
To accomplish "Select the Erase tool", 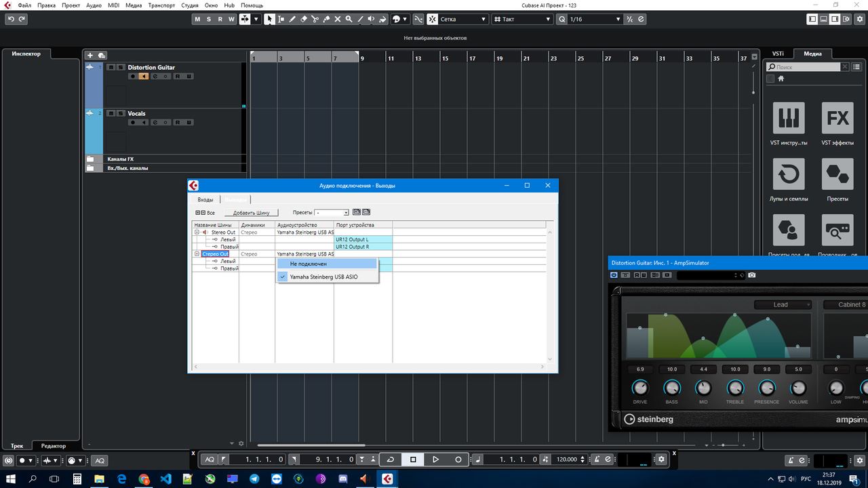I will coord(304,19).
